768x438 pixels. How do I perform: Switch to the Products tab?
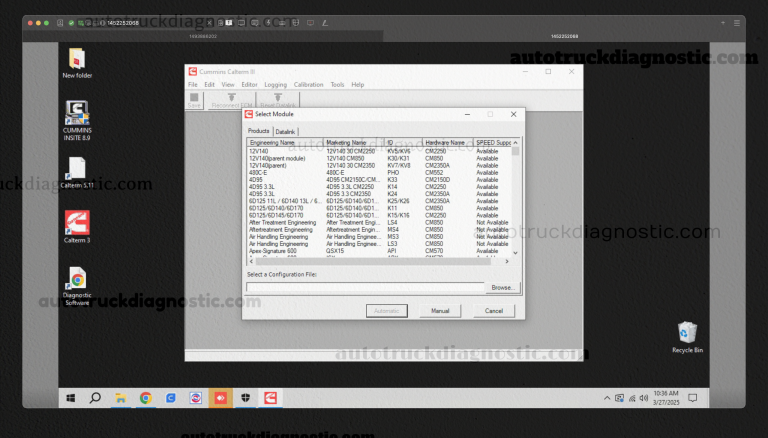[259, 131]
